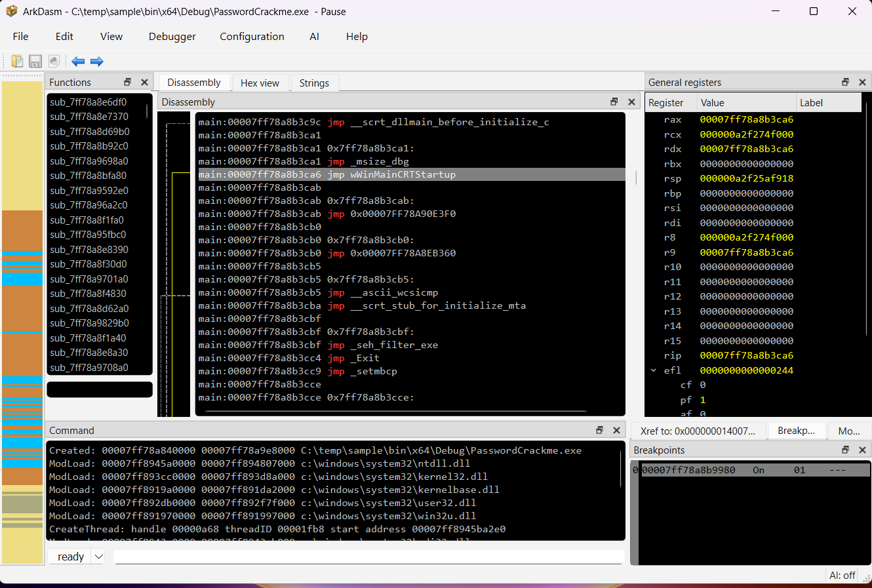Float the General registers panel

click(845, 82)
